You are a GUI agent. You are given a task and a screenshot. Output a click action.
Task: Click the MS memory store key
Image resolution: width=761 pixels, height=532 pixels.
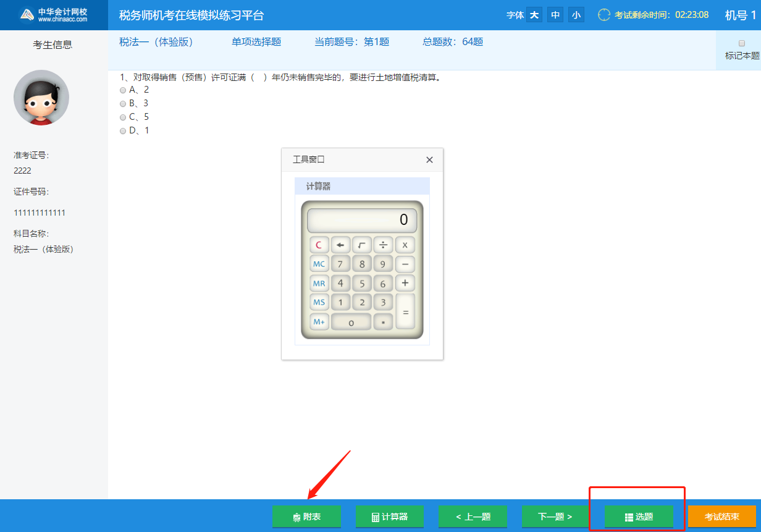point(319,302)
